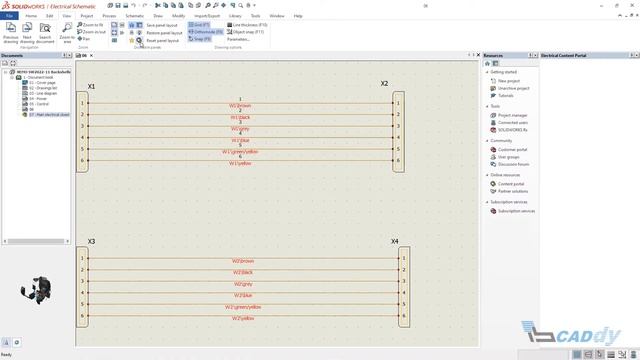Open the Edit ribbon tab

pyautogui.click(x=49, y=16)
